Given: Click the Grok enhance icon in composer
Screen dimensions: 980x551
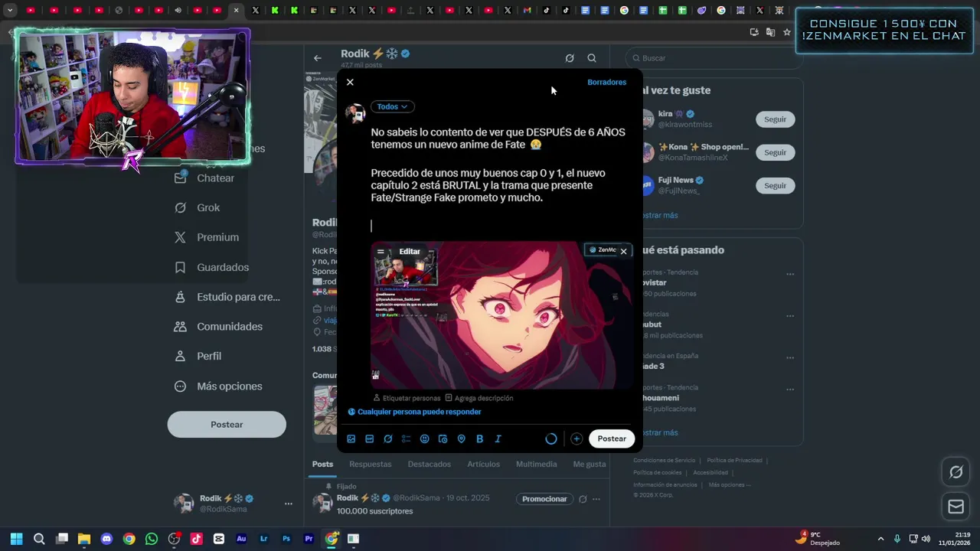Looking at the screenshot, I should (388, 439).
